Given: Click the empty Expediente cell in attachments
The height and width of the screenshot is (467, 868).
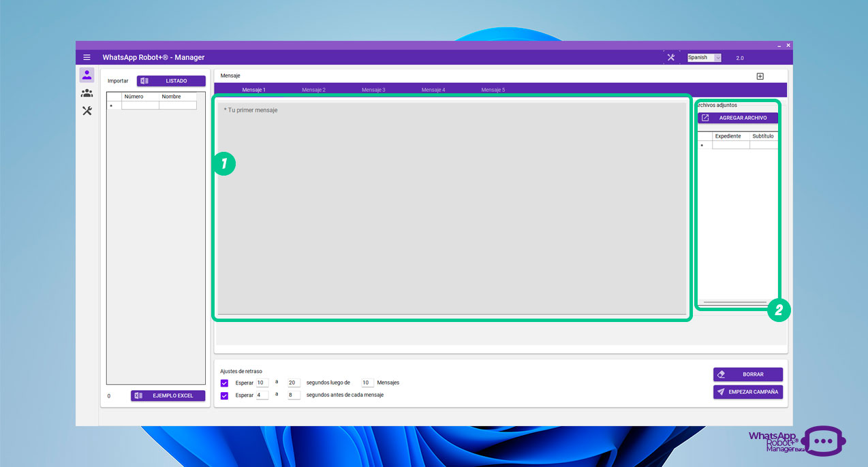Looking at the screenshot, I should 731,145.
